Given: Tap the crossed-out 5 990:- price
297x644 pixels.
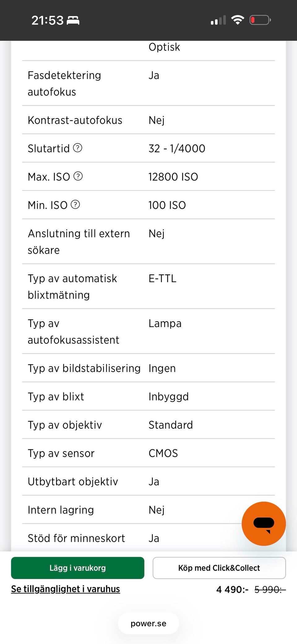Looking at the screenshot, I should pos(270,590).
